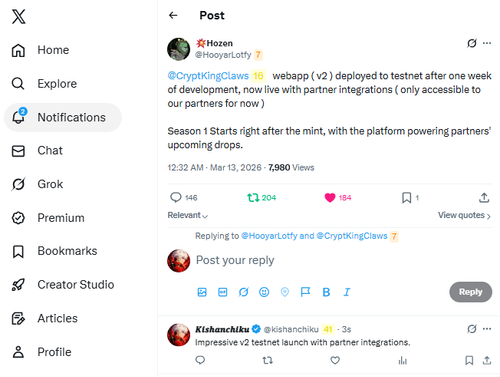Undo the repost showing 204 reposts

[253, 198]
